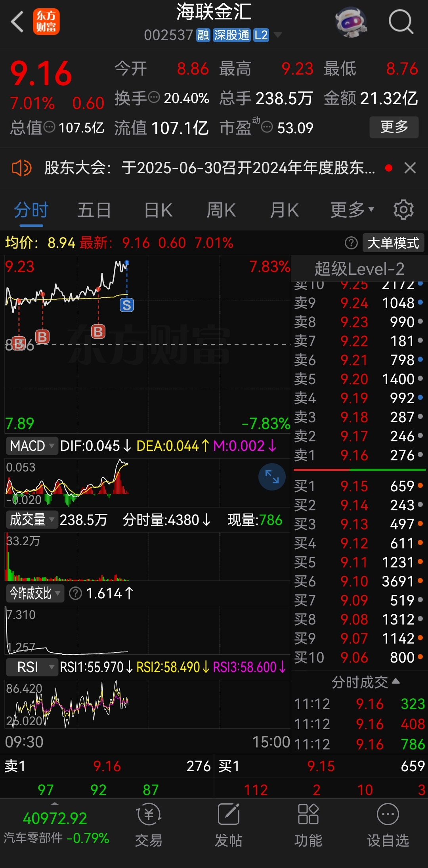Tap the info icon beside 市盈
The width and height of the screenshot is (428, 868).
tap(267, 127)
